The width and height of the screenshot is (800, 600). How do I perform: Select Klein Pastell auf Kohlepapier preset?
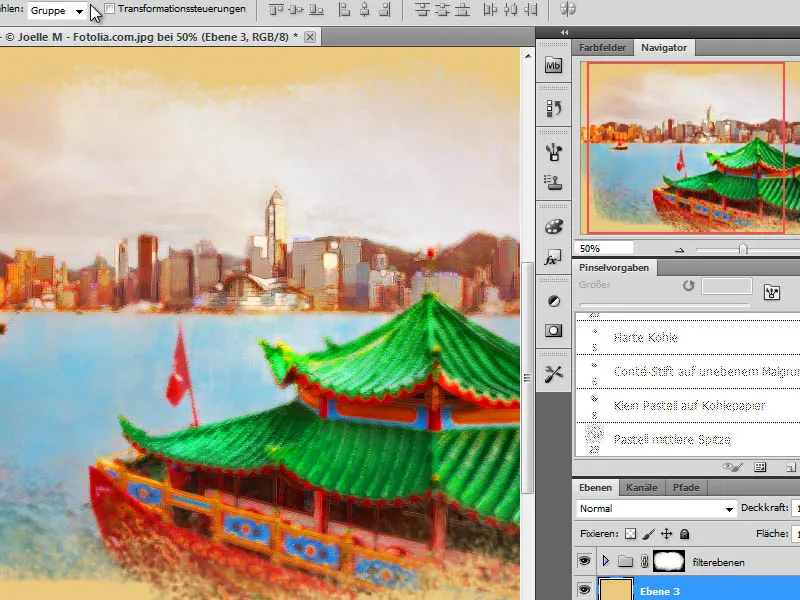click(688, 406)
